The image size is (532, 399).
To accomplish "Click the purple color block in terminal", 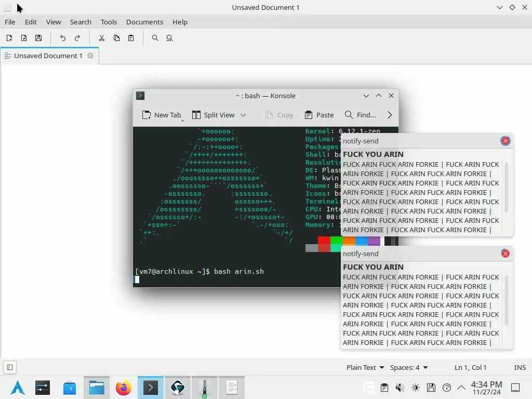I will point(374,241).
